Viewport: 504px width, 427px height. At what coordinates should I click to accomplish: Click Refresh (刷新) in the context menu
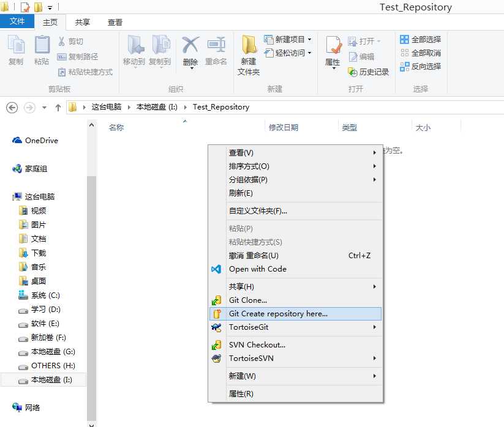pyautogui.click(x=295, y=193)
